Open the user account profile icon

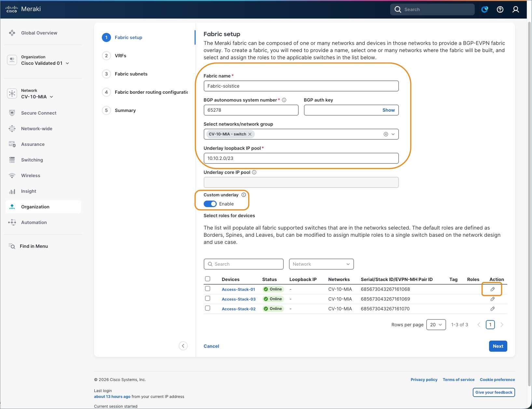click(x=516, y=9)
